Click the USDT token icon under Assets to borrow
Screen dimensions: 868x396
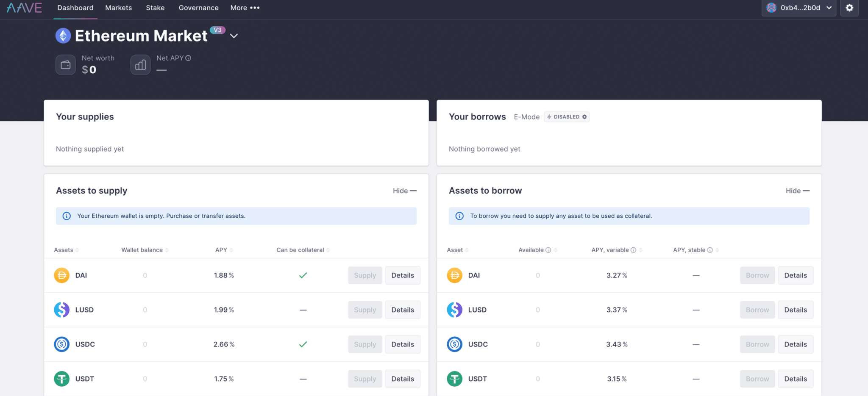tap(454, 379)
